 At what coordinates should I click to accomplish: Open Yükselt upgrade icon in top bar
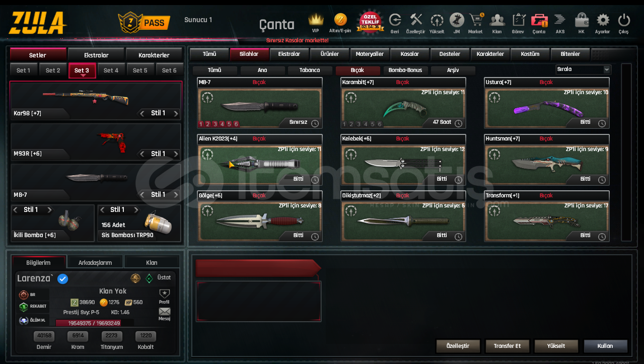(437, 20)
